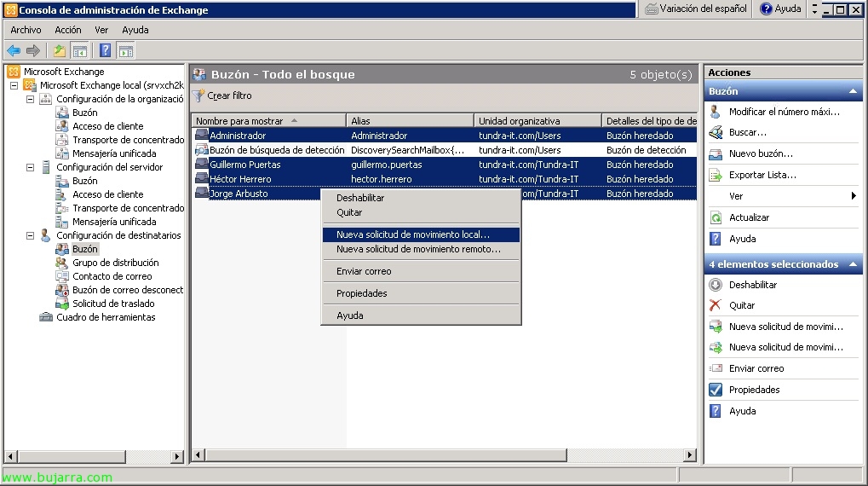Click Actualizar in the Acciones pane

pos(749,217)
